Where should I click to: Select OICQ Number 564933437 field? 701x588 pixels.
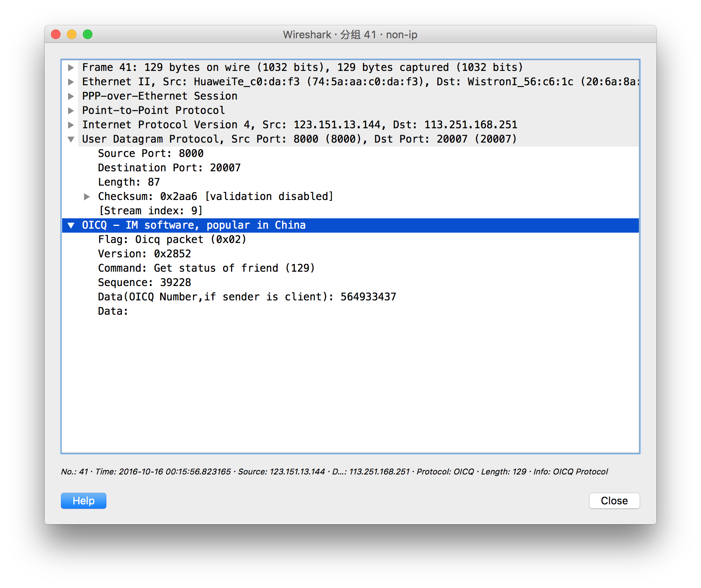[x=247, y=297]
